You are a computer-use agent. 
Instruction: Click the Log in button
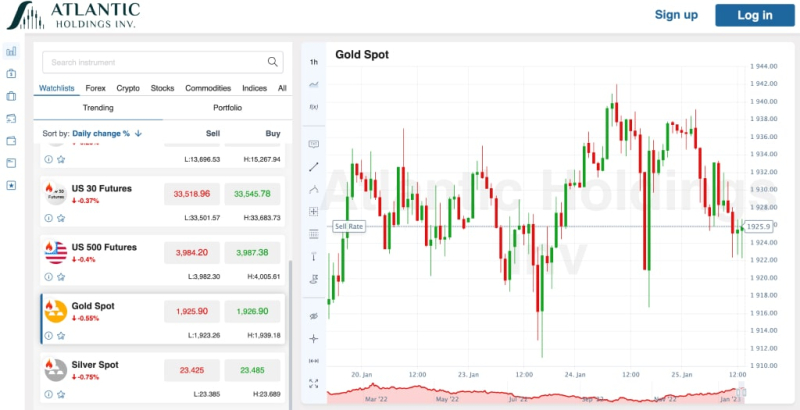point(755,15)
